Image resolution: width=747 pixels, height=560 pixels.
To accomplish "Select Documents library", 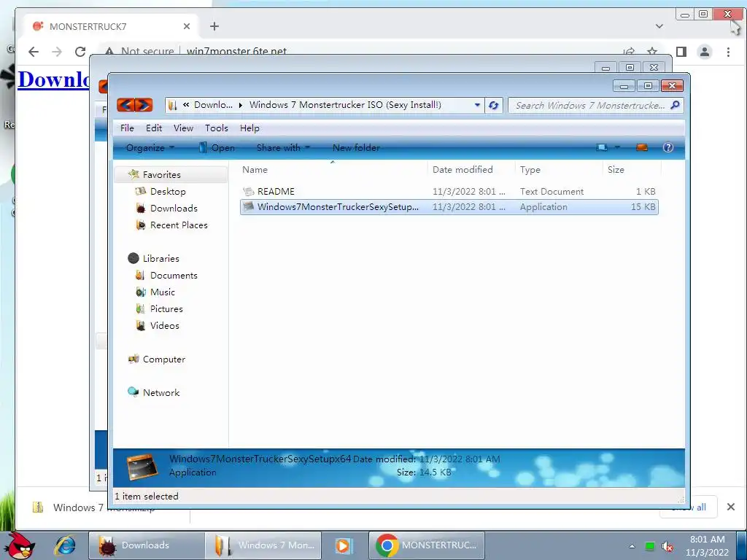I will 174,275.
